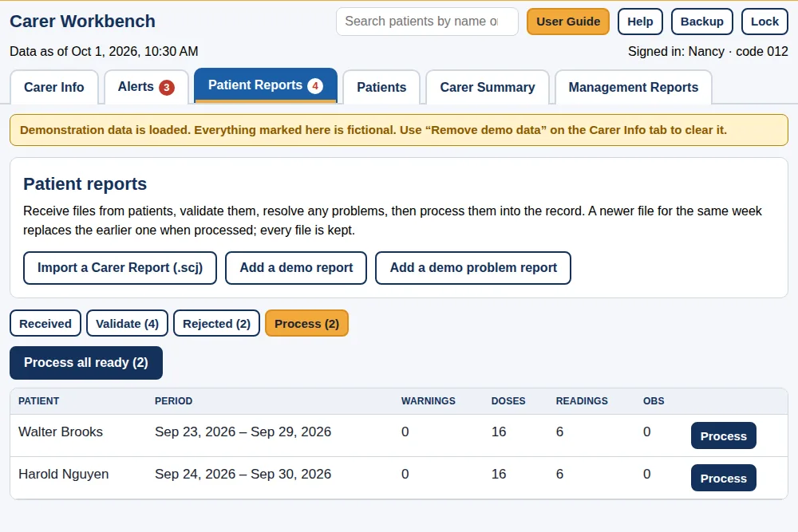Image resolution: width=798 pixels, height=532 pixels.
Task: Click period Sep 23, 2026 – Sep 29, 2026
Action: click(243, 432)
